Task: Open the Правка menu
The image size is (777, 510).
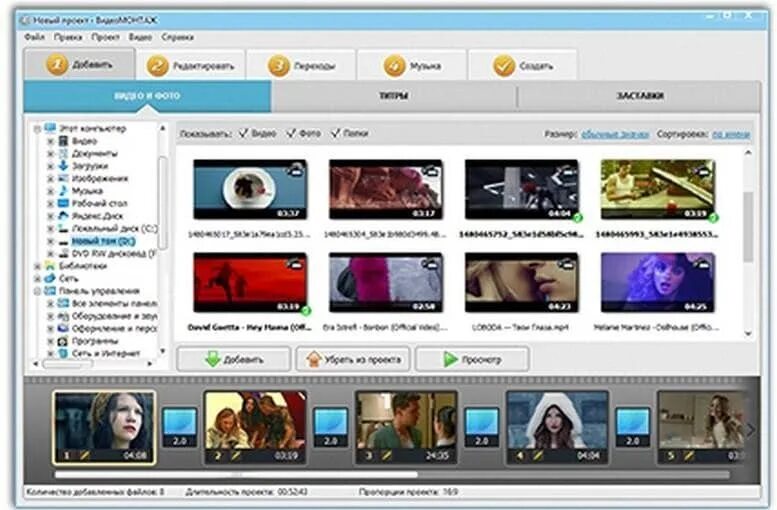Action: (x=68, y=37)
